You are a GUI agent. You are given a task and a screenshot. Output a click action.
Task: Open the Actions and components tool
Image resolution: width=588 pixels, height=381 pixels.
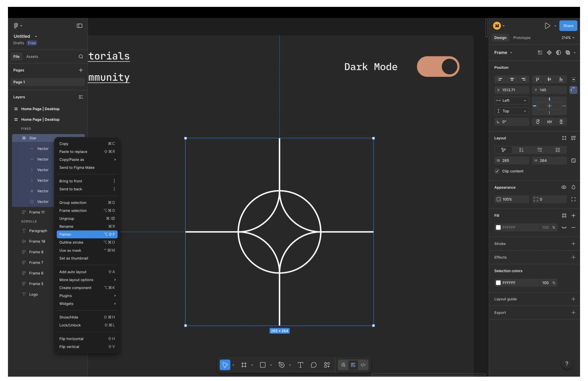327,365
